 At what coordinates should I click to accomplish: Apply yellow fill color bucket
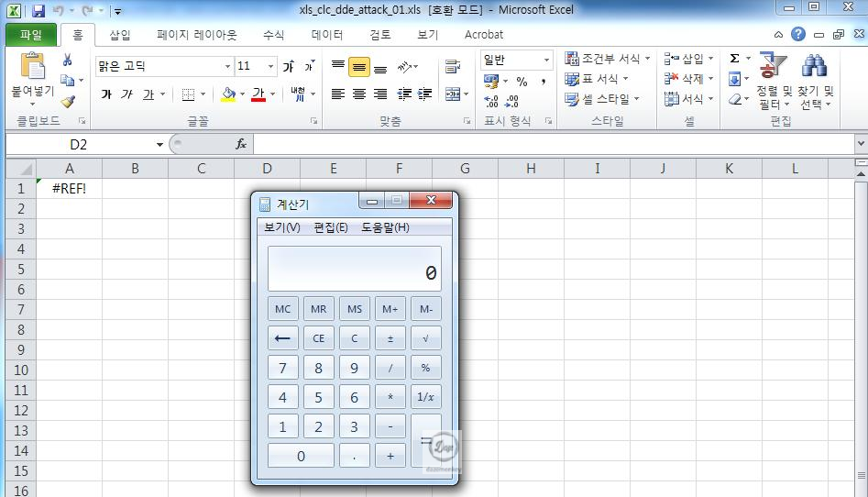[x=228, y=94]
